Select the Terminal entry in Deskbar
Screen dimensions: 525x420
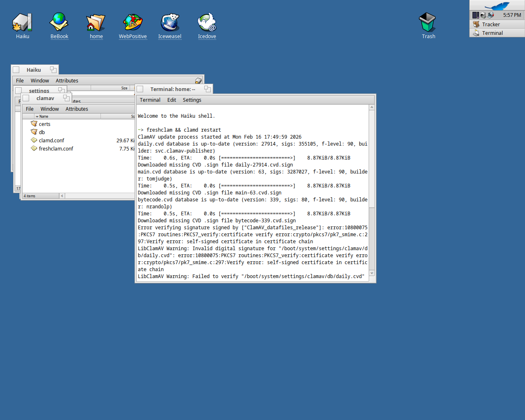(492, 33)
